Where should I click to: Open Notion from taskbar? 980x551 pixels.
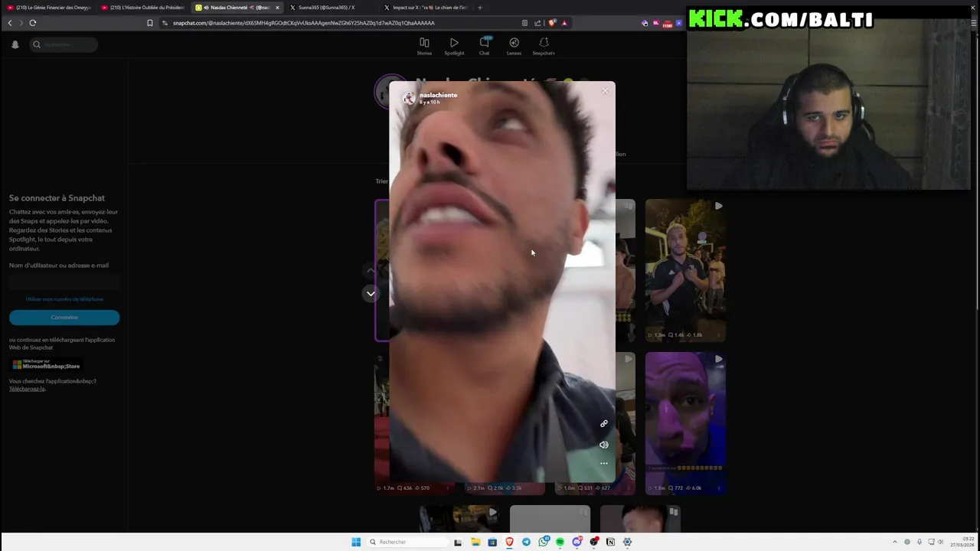[610, 542]
